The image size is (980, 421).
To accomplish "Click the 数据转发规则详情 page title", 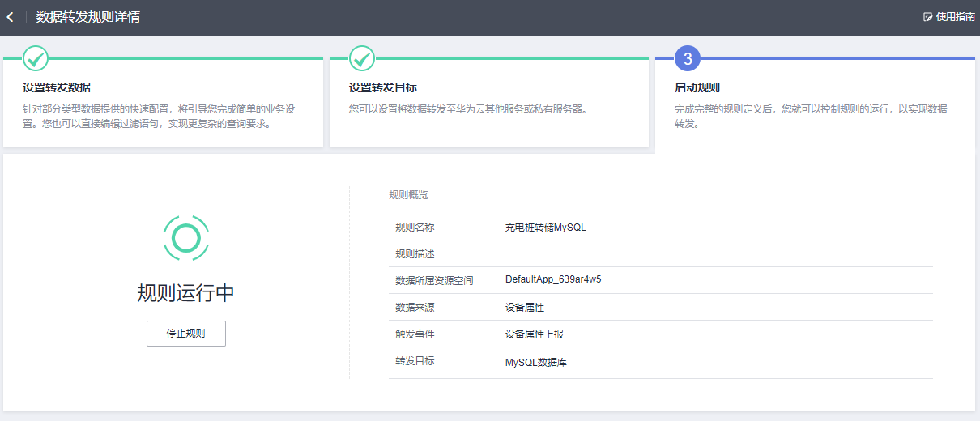I will click(x=88, y=17).
